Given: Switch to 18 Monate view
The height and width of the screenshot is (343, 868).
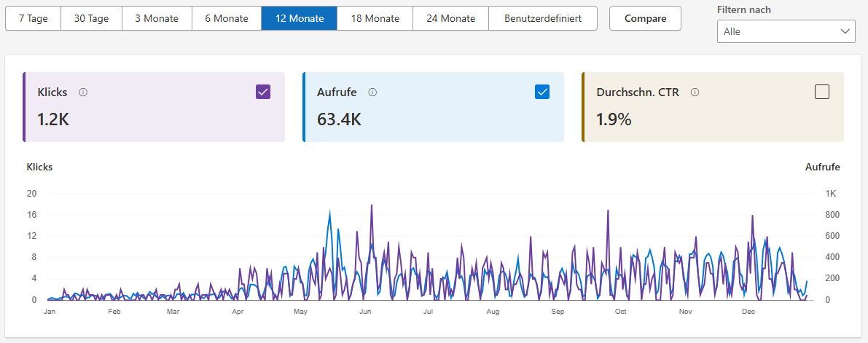Looking at the screenshot, I should point(375,18).
